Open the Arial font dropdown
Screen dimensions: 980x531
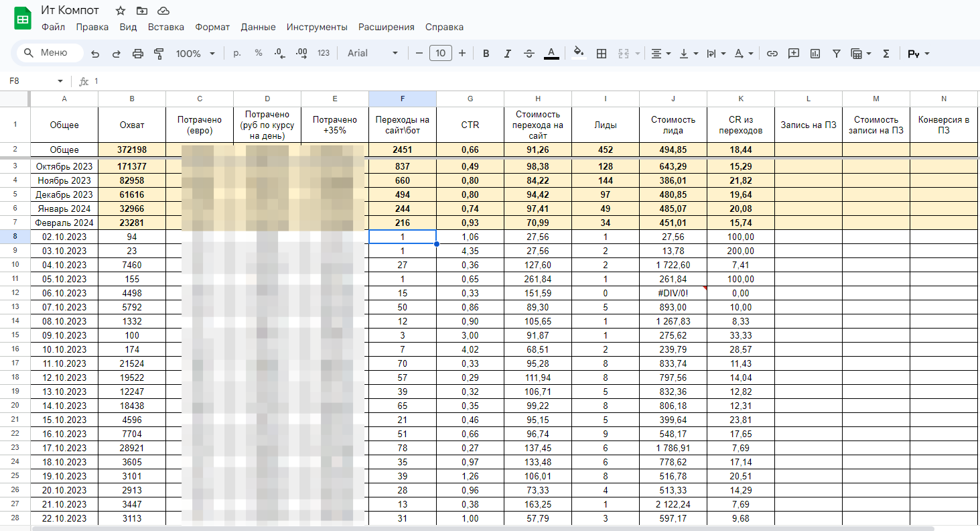372,54
